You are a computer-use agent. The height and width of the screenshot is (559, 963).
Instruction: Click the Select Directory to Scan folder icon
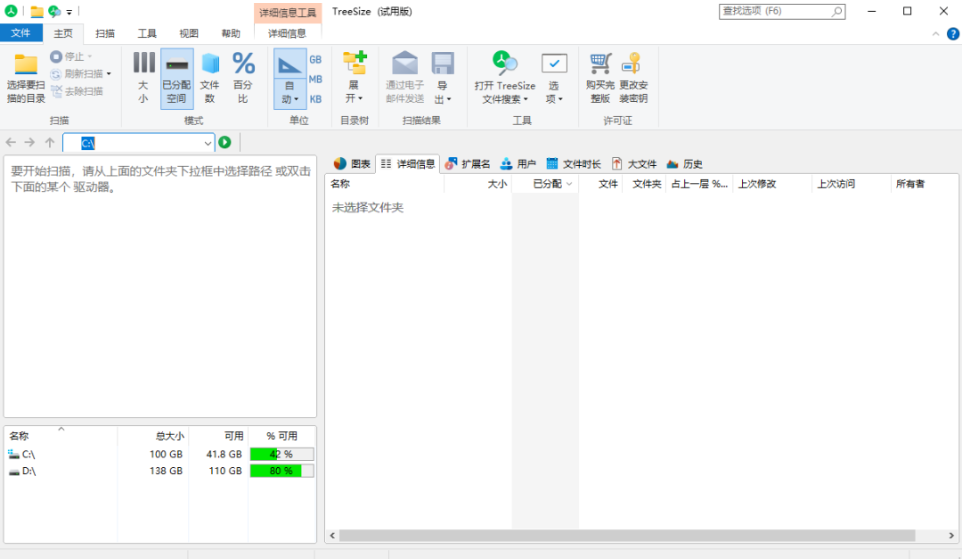pyautogui.click(x=26, y=64)
